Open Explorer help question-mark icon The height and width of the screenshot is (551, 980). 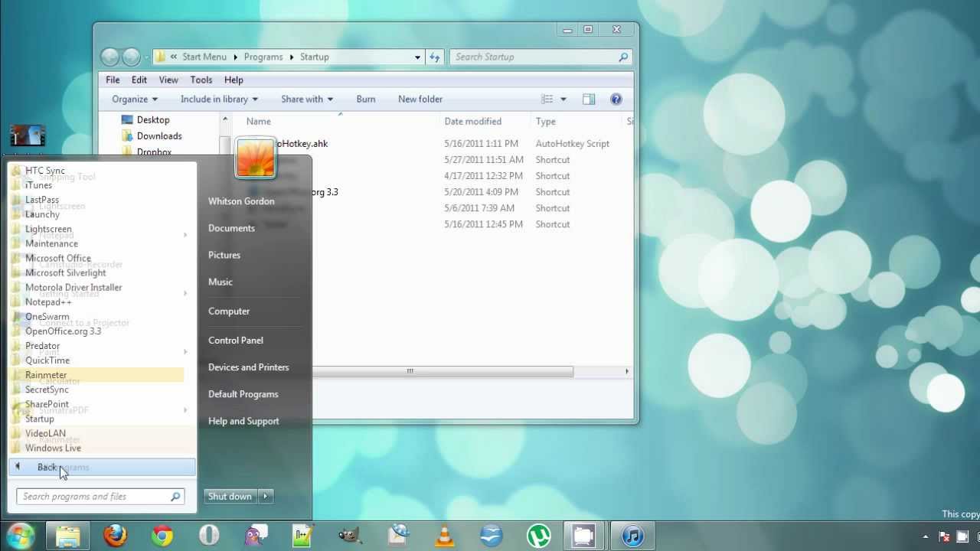pos(616,99)
